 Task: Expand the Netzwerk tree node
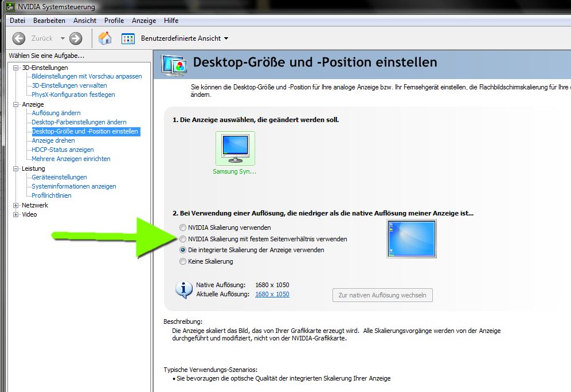[15, 205]
